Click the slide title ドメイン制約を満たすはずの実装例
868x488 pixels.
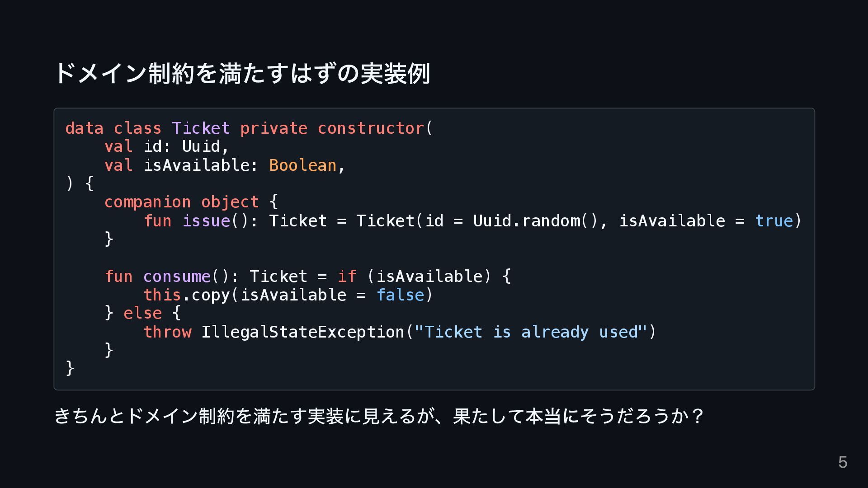click(242, 73)
